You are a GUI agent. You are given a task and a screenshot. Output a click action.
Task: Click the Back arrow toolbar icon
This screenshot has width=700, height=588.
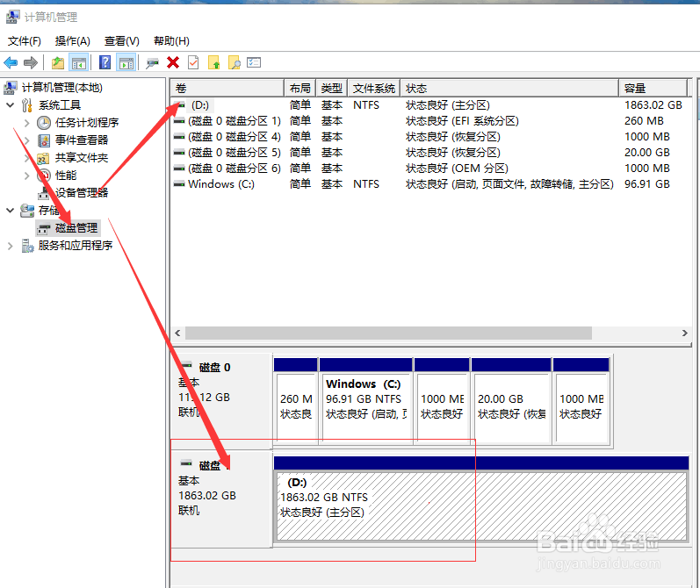point(11,63)
